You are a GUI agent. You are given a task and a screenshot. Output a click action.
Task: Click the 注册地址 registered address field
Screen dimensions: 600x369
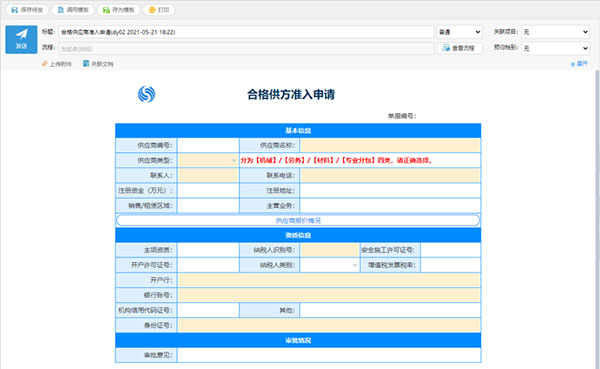coord(390,191)
